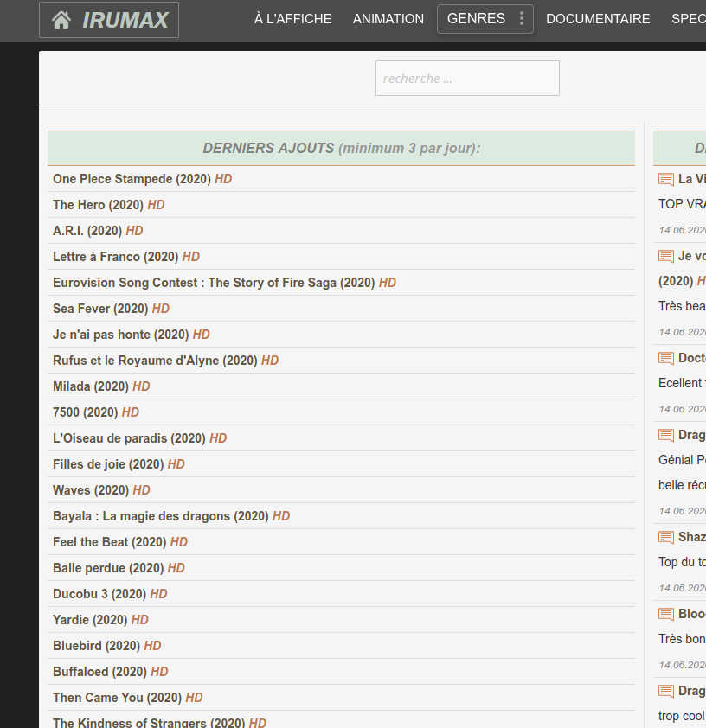Viewport: 706px width, 728px height.
Task: Open Waves (2020) link
Action: [x=102, y=491]
